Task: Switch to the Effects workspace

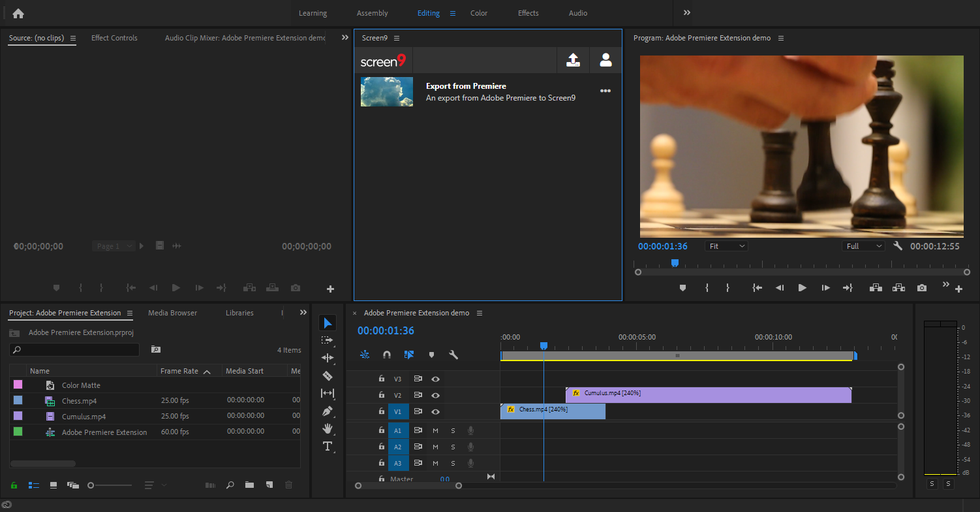Action: [x=528, y=13]
